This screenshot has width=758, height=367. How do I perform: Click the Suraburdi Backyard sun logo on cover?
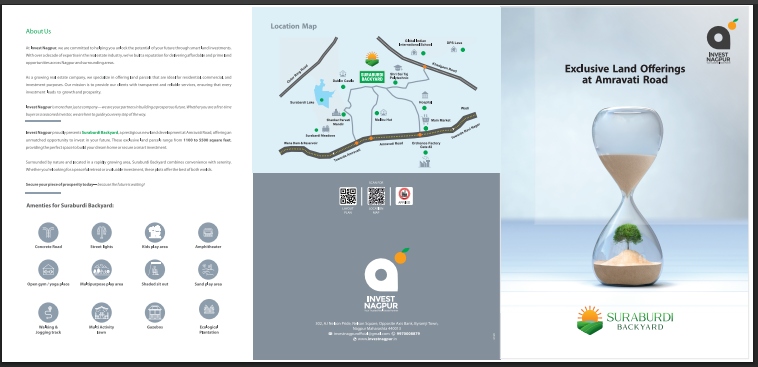(x=589, y=319)
